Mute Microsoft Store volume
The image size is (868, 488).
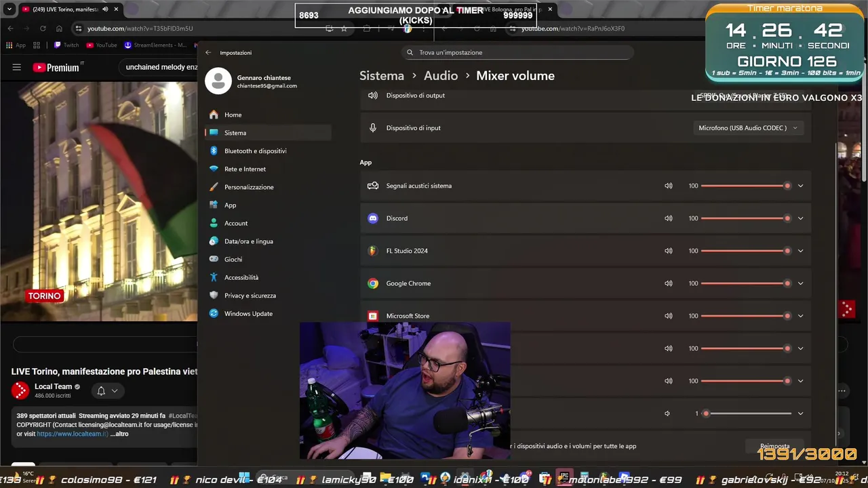coord(669,316)
